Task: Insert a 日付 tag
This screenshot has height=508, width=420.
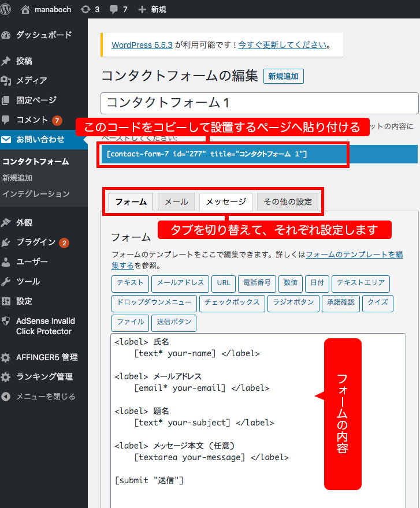Action: tap(317, 283)
